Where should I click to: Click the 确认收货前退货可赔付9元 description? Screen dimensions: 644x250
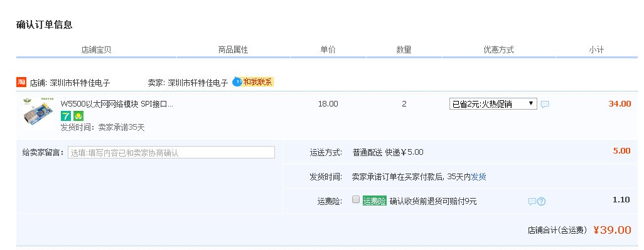(433, 201)
